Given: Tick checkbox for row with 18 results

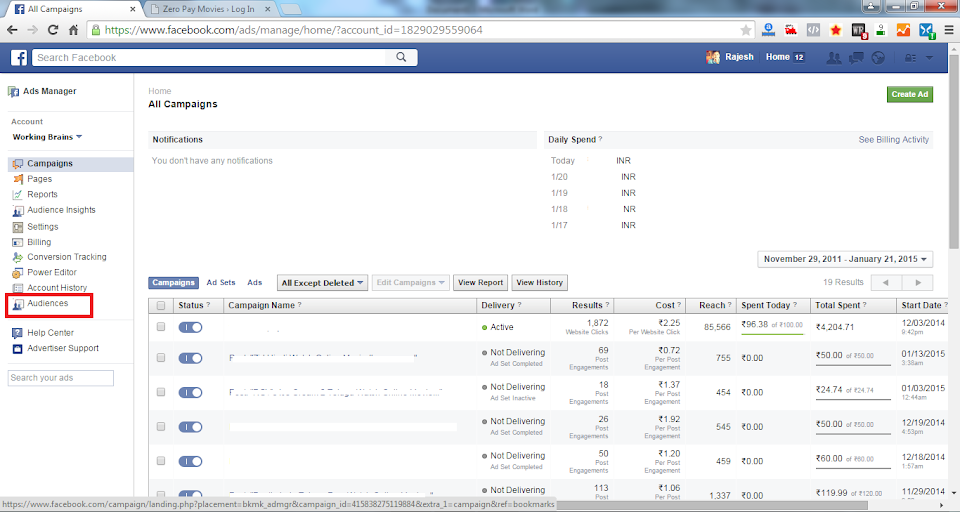Looking at the screenshot, I should coord(161,392).
